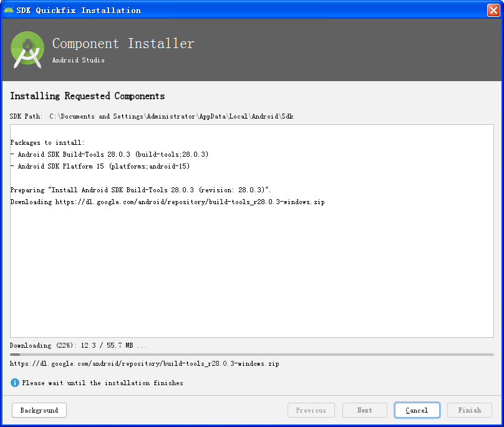This screenshot has width=504, height=427.
Task: Click the disabled Next button
Action: [x=364, y=410]
